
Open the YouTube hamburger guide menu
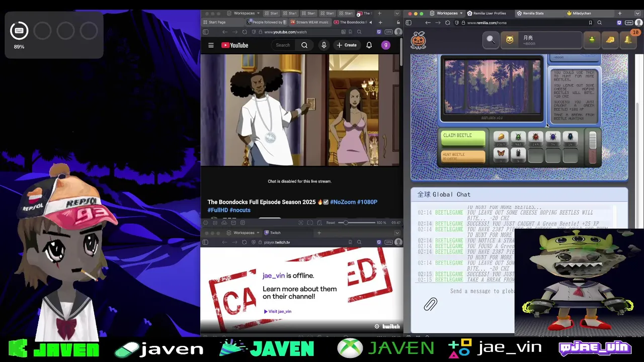211,45
